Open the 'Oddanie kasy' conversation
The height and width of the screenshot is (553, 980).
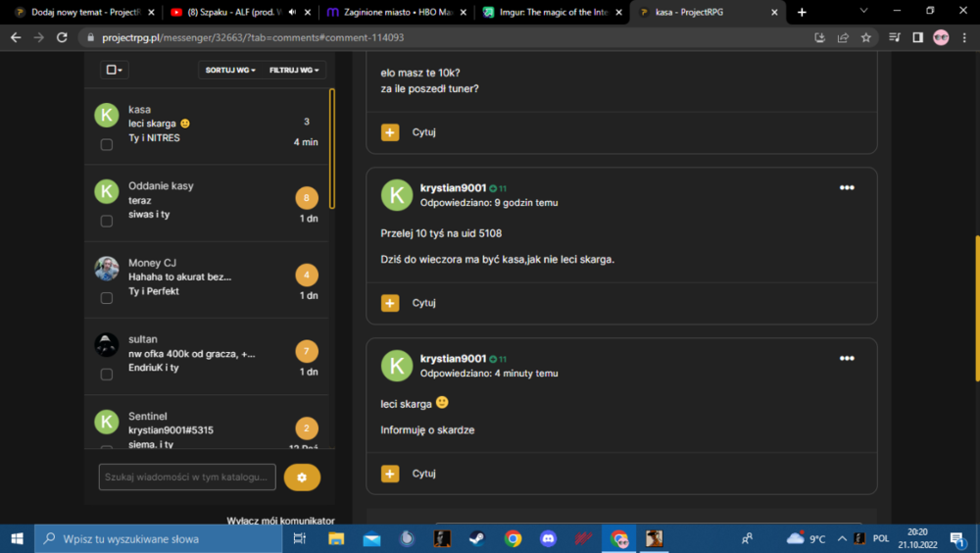[206, 203]
